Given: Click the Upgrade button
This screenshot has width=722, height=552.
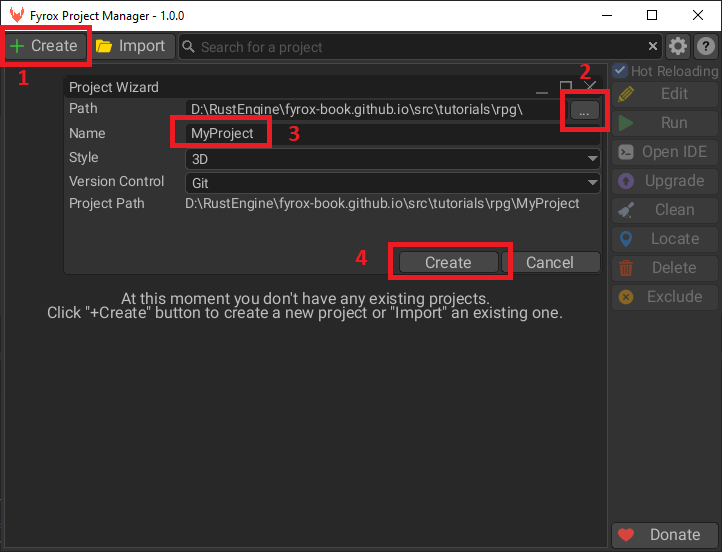Looking at the screenshot, I should [665, 181].
